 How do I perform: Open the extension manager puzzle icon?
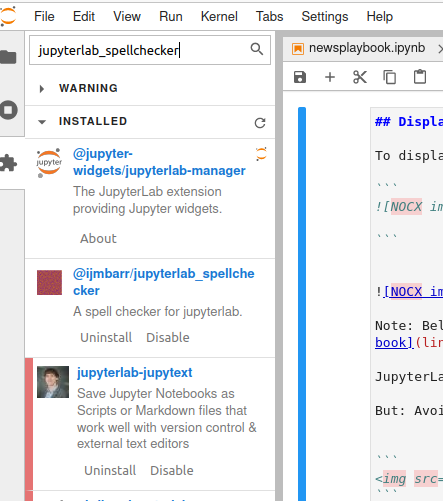pyautogui.click(x=8, y=163)
